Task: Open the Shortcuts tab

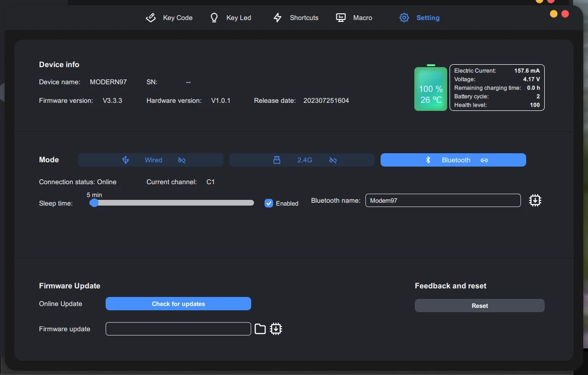Action: (x=295, y=18)
